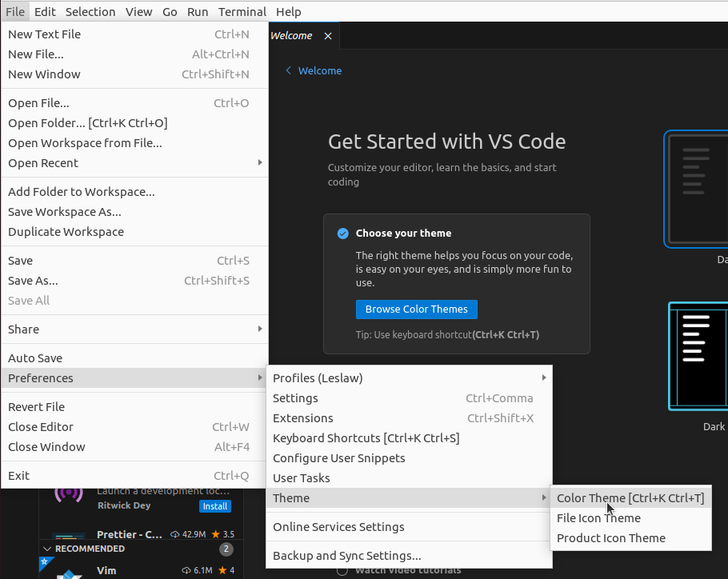Click the back chevron beside Welcome link

point(288,70)
